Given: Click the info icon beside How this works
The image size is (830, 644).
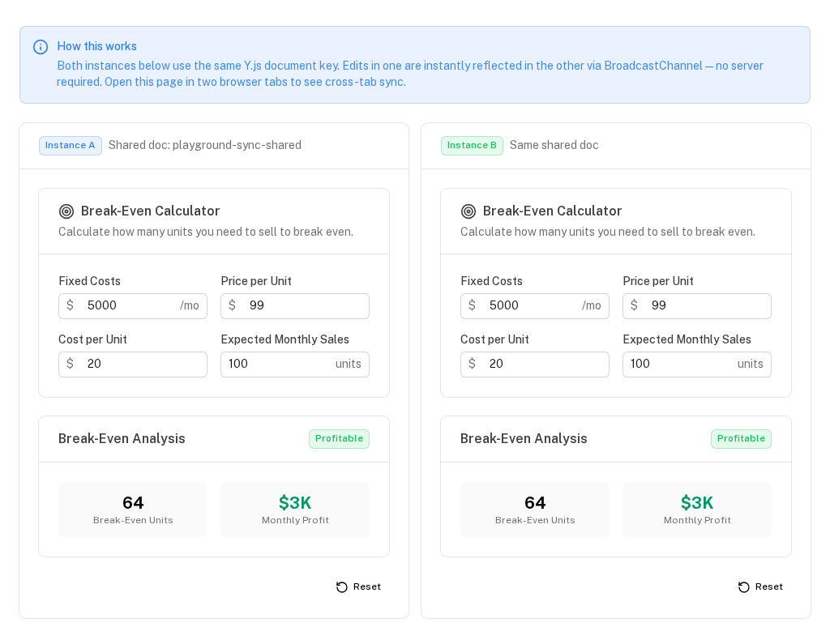Looking at the screenshot, I should 41,47.
